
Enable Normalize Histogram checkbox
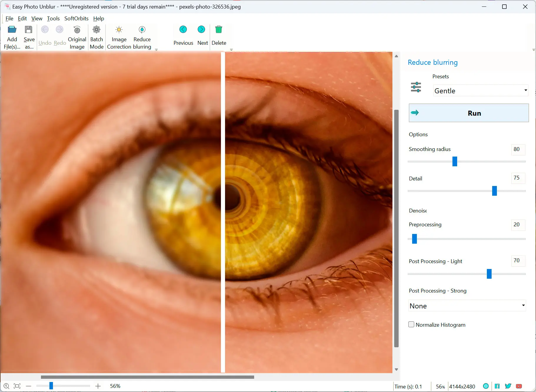pos(411,324)
